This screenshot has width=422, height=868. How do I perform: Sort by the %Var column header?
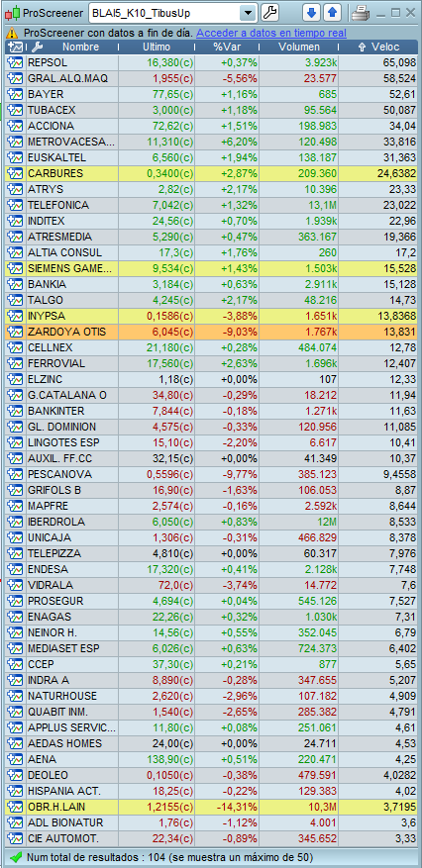[x=227, y=48]
